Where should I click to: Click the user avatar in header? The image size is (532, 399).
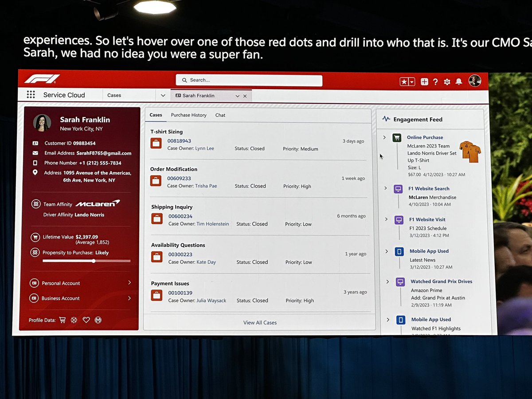click(x=475, y=81)
